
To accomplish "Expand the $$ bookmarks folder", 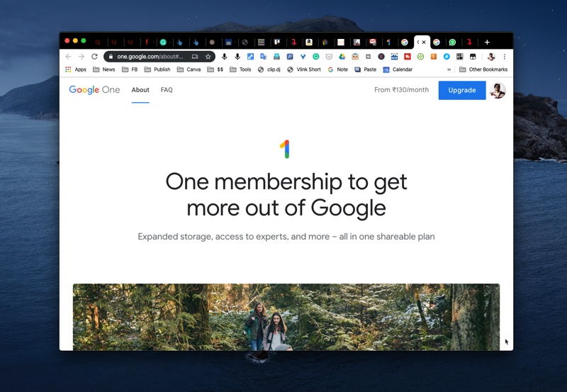I will pyautogui.click(x=215, y=69).
